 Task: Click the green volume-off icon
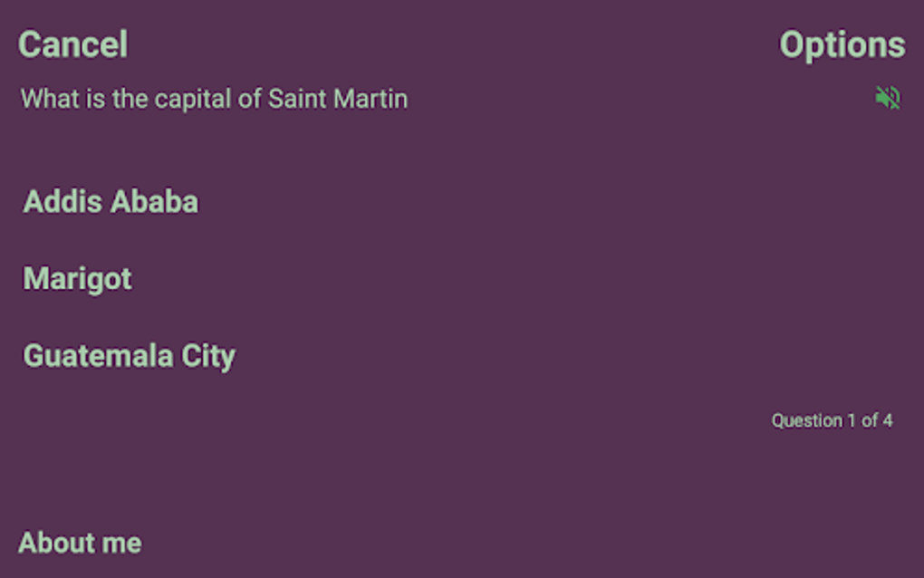(888, 98)
